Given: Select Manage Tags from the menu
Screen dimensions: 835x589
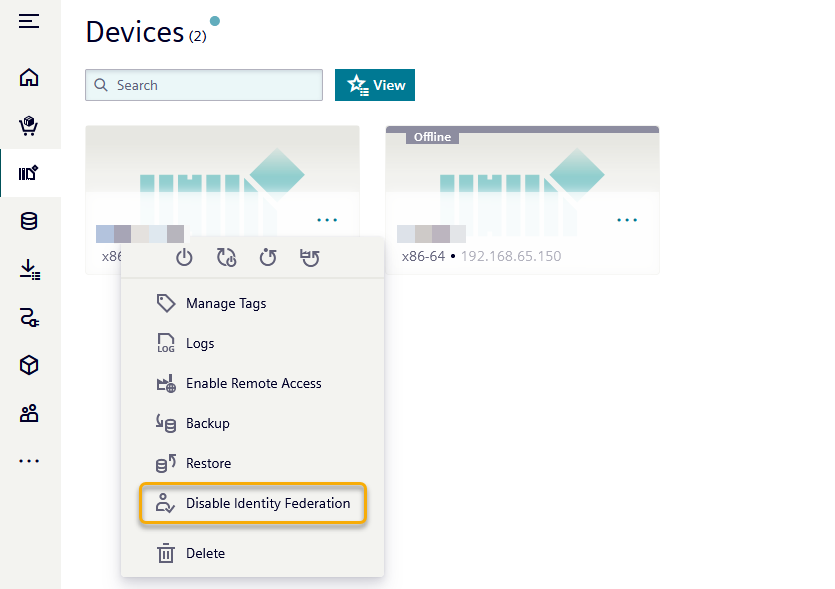Looking at the screenshot, I should (x=225, y=303).
